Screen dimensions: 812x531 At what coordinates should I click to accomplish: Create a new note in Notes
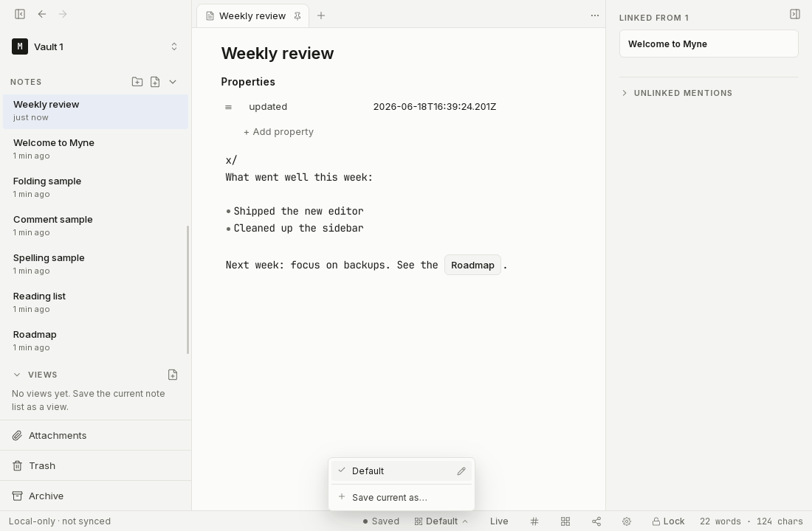click(155, 82)
